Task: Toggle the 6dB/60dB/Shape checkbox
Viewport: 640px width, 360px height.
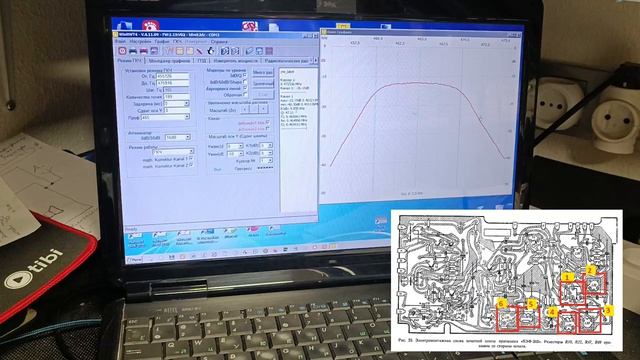Action: 245,82
